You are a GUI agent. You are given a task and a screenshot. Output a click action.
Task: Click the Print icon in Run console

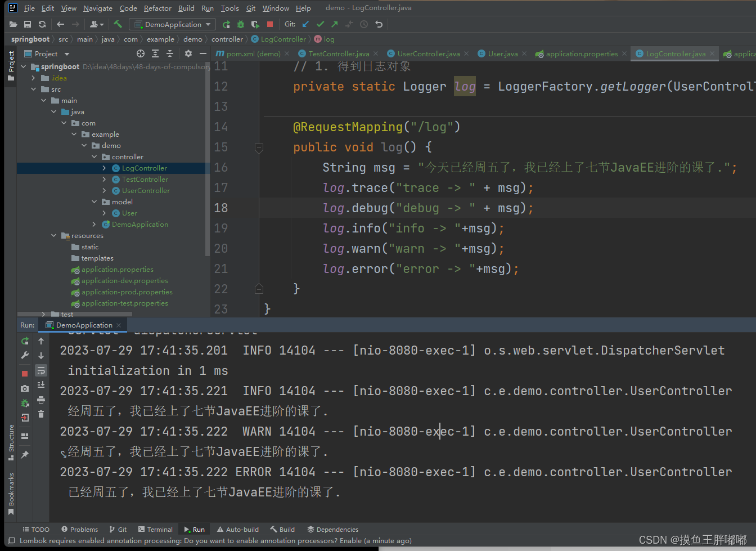click(41, 400)
